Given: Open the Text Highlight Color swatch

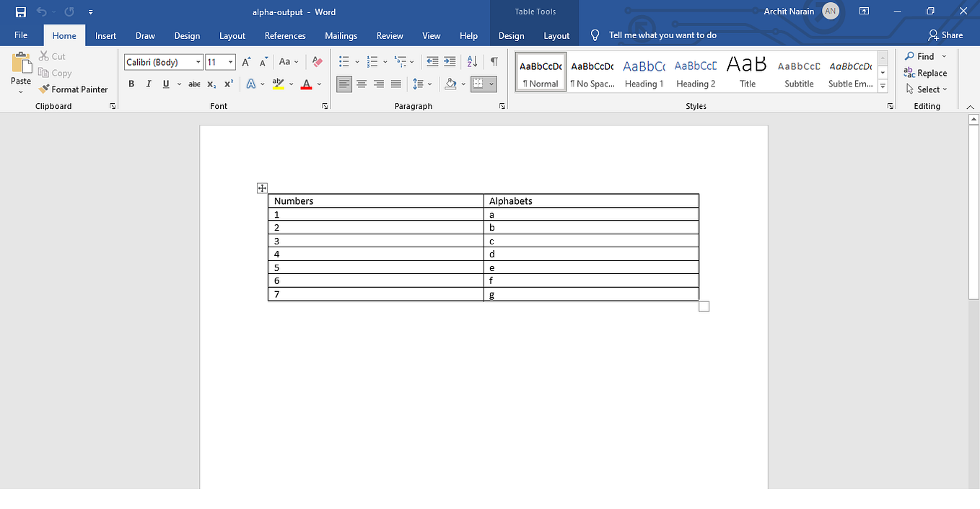Looking at the screenshot, I should pos(280,84).
